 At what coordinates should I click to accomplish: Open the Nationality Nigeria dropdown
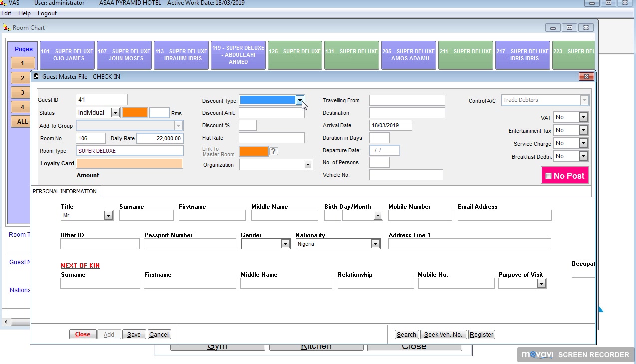tap(375, 244)
